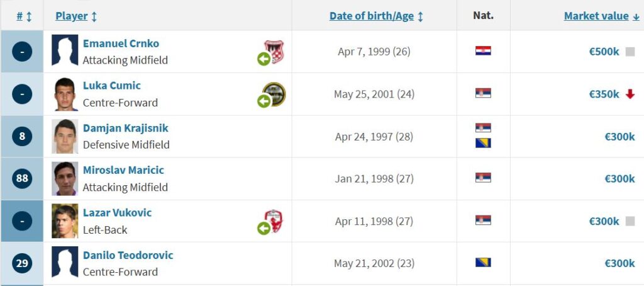Open Miroslav Maricic's player profile link
Screen dimensions: 644x286
tap(123, 170)
